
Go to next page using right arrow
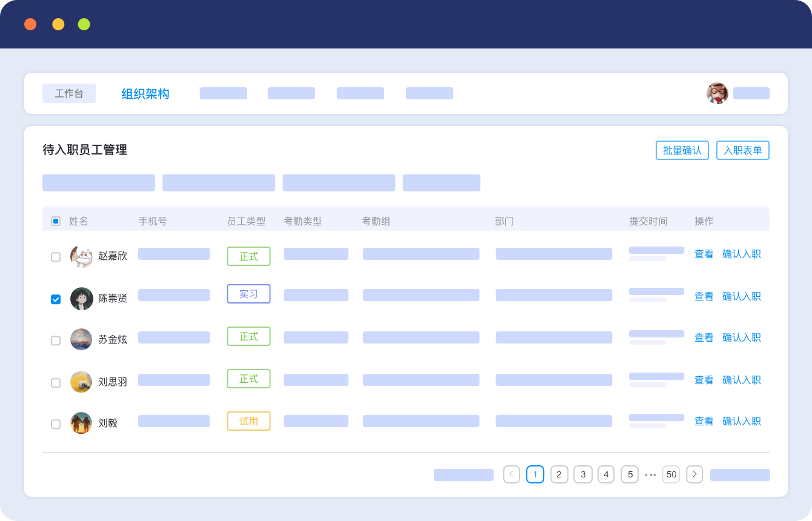tap(694, 474)
